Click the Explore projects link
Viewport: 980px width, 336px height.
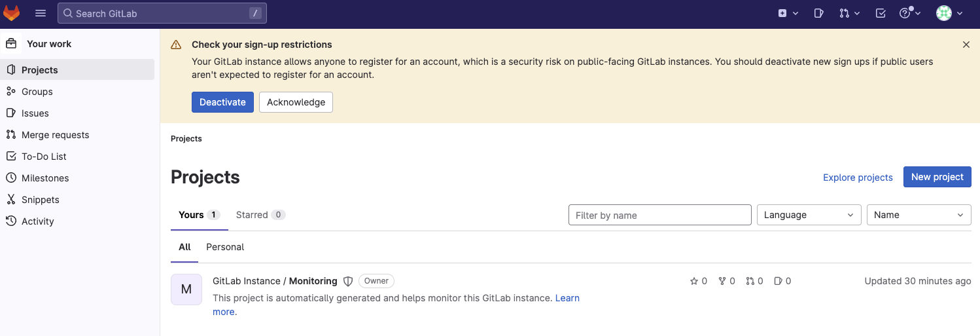[858, 177]
